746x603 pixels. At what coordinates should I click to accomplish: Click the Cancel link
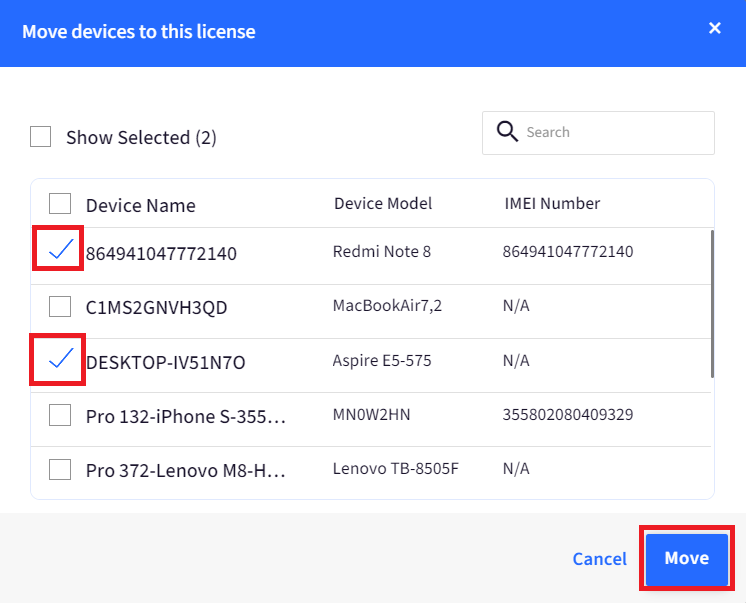(599, 559)
